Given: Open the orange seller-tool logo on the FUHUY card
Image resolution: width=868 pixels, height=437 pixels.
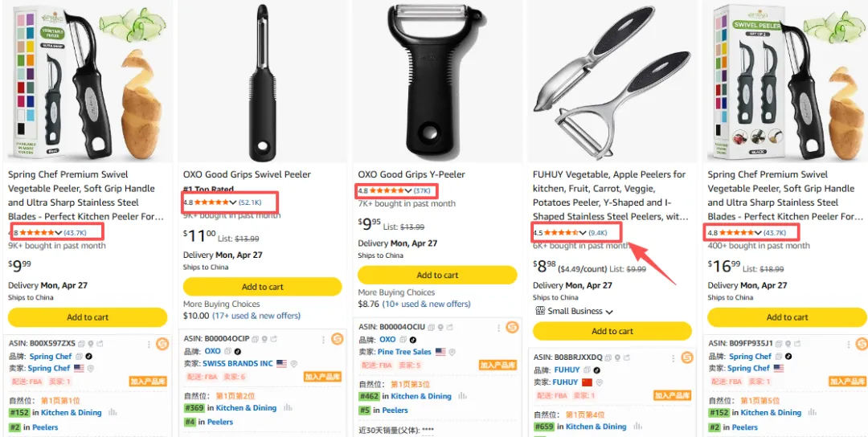Looking at the screenshot, I should 686,357.
